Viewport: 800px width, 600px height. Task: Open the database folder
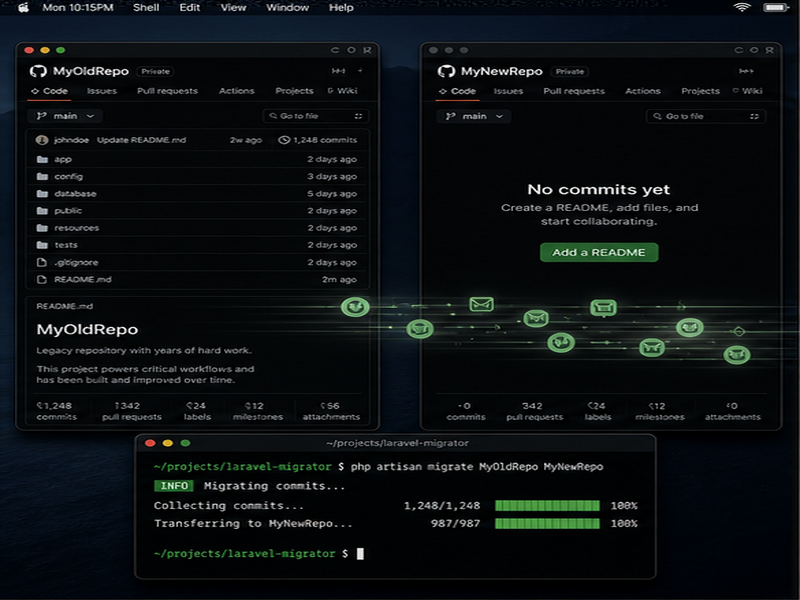[75, 194]
